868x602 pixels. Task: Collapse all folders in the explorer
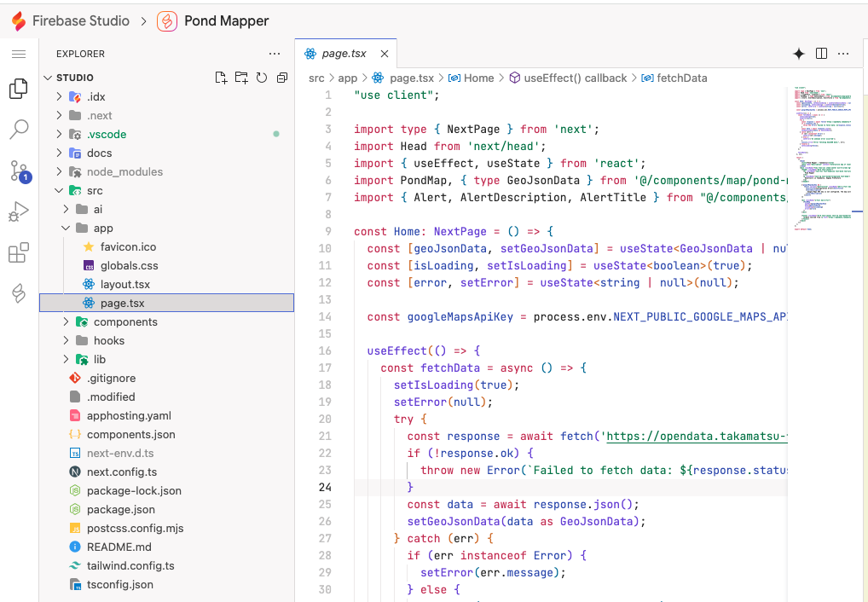click(x=281, y=78)
